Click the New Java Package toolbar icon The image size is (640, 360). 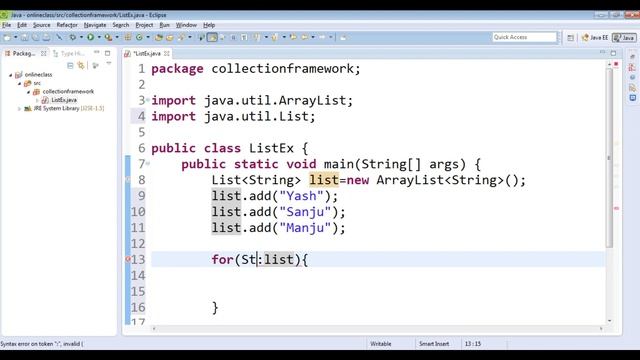(128, 38)
